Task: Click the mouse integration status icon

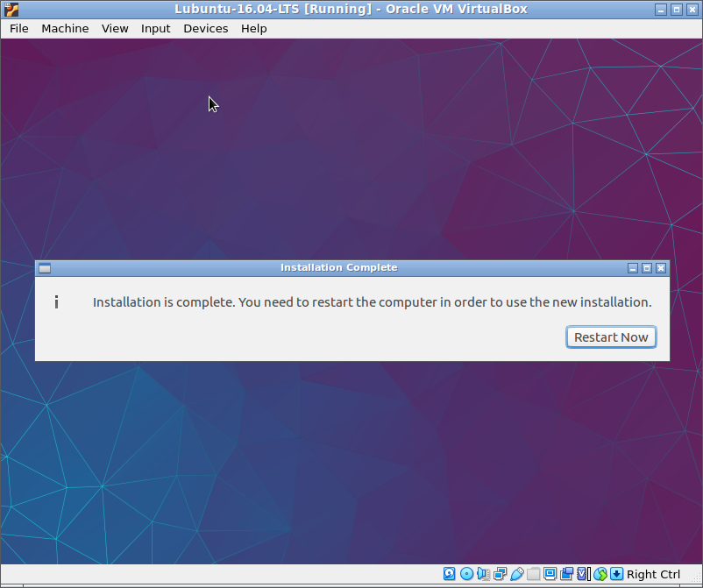Action: 600,574
